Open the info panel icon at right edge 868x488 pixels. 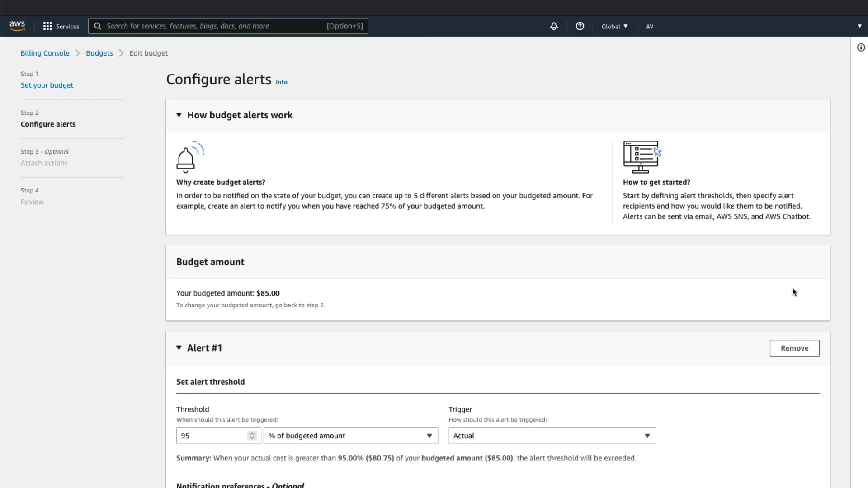click(x=861, y=47)
